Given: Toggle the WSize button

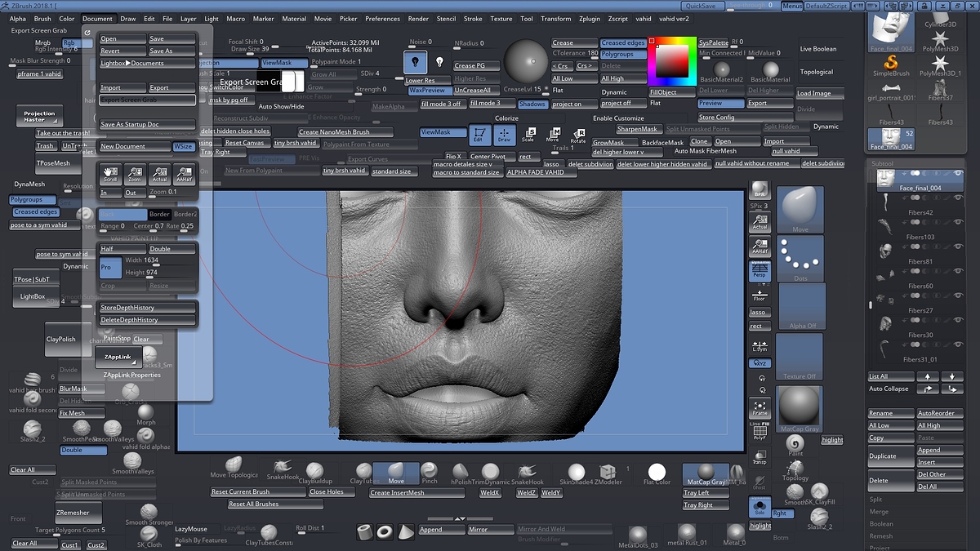Looking at the screenshot, I should 184,146.
